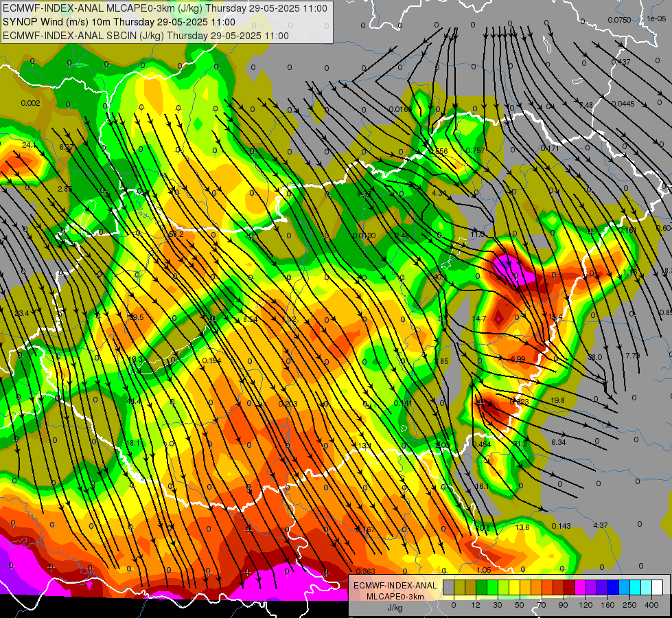The image size is (672, 618).
Task: Click the map value '8.54'
Action: pos(251,319)
